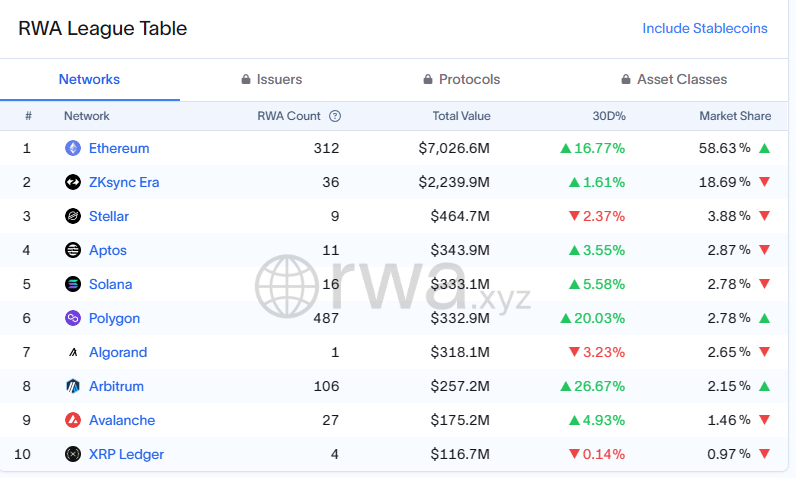The image size is (796, 478).
Task: Open the Avalanche network link
Action: point(122,420)
